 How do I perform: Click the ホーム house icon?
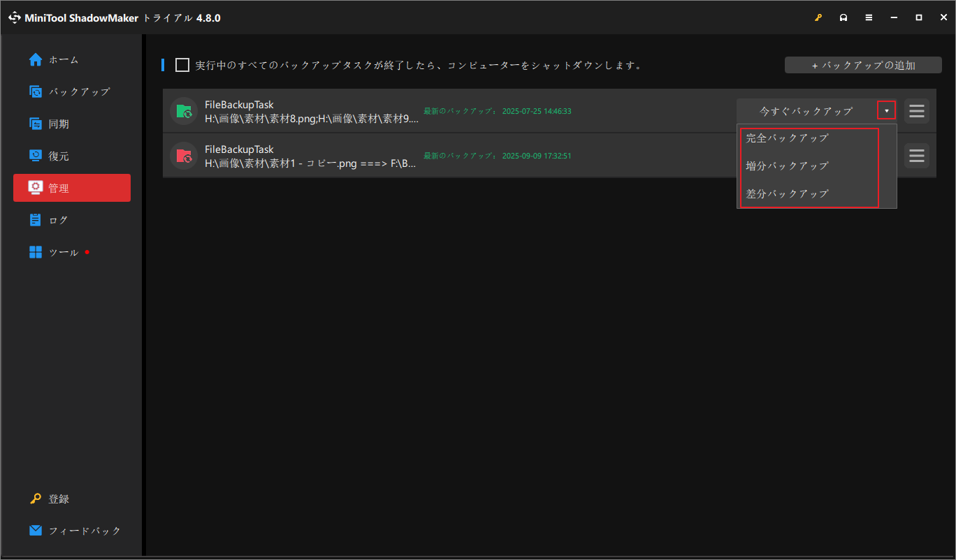(x=36, y=59)
